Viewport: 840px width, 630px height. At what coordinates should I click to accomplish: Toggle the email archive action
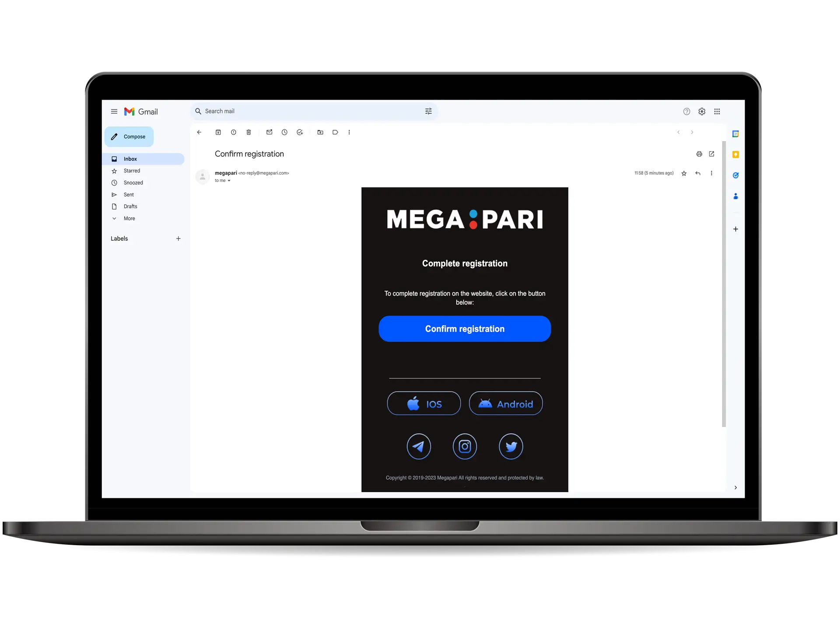(x=218, y=132)
